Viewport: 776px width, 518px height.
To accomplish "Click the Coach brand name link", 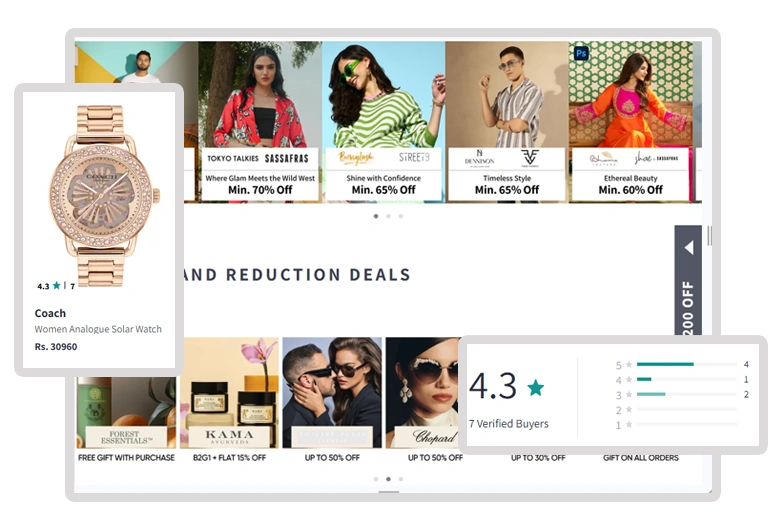I will (50, 313).
